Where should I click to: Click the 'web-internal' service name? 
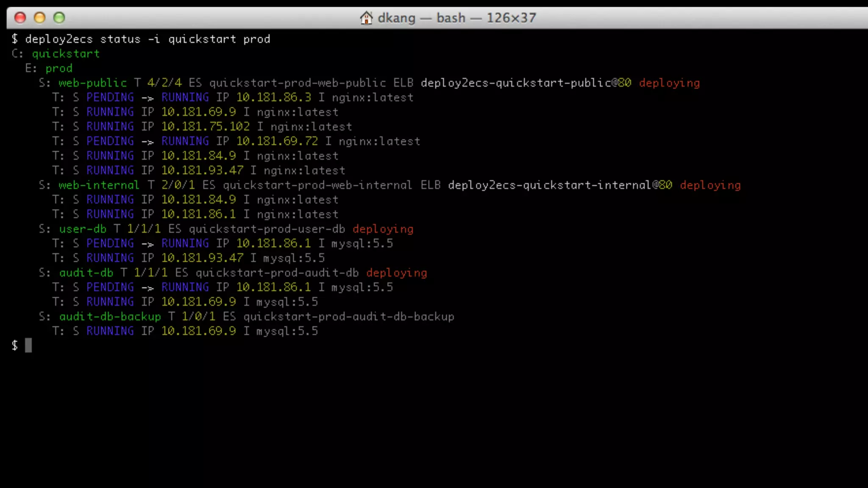99,185
